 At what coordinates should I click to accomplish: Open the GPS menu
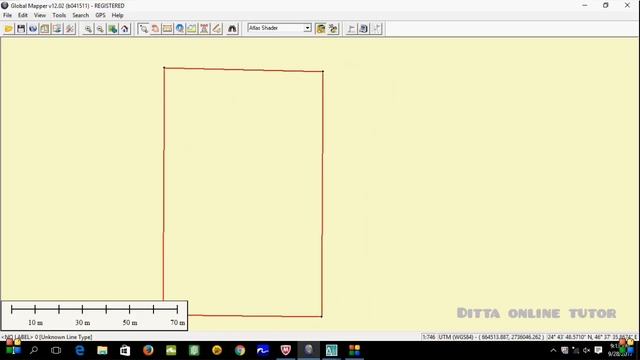[100, 15]
